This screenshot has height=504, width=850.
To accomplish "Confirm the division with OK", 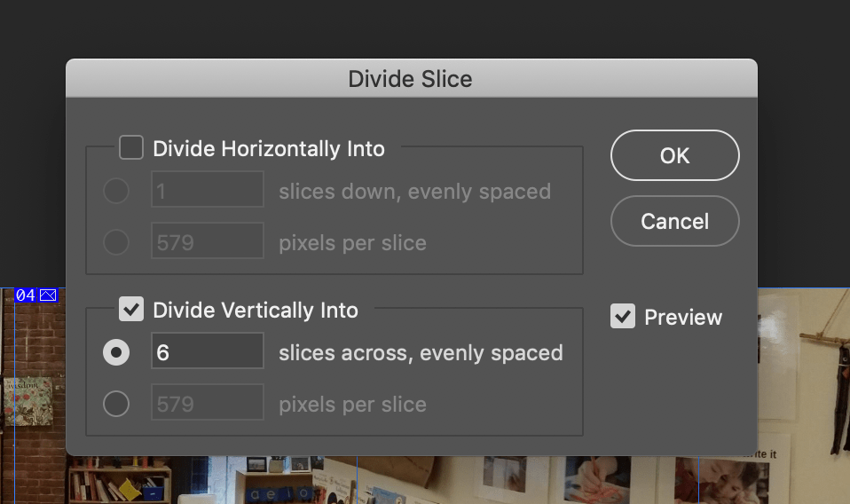I will pos(674,155).
